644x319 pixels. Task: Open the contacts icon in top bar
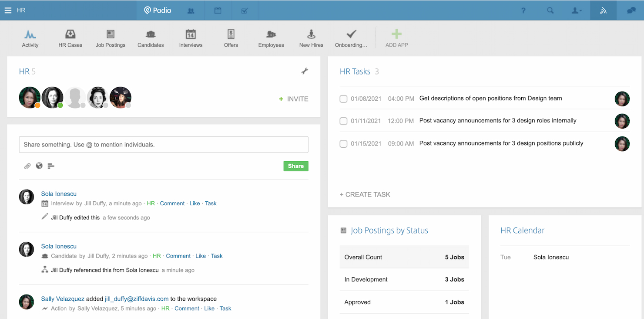pyautogui.click(x=191, y=10)
